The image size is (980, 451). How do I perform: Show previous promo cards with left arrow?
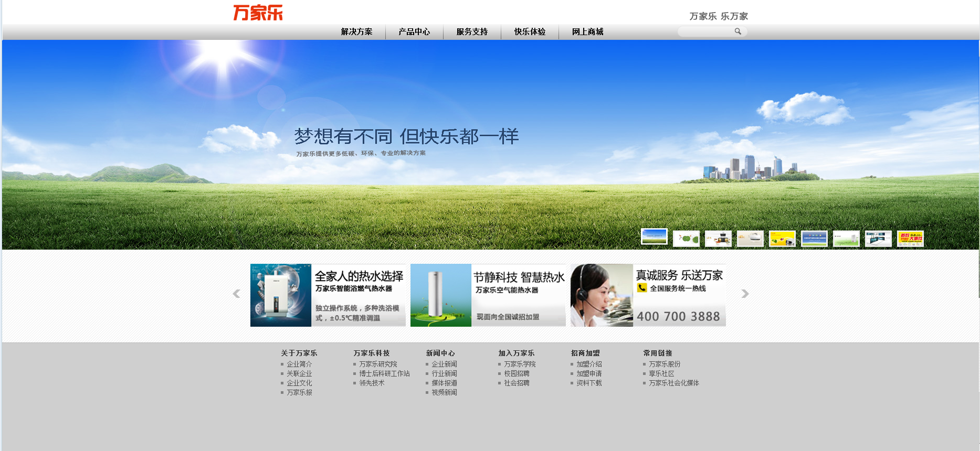pyautogui.click(x=236, y=294)
